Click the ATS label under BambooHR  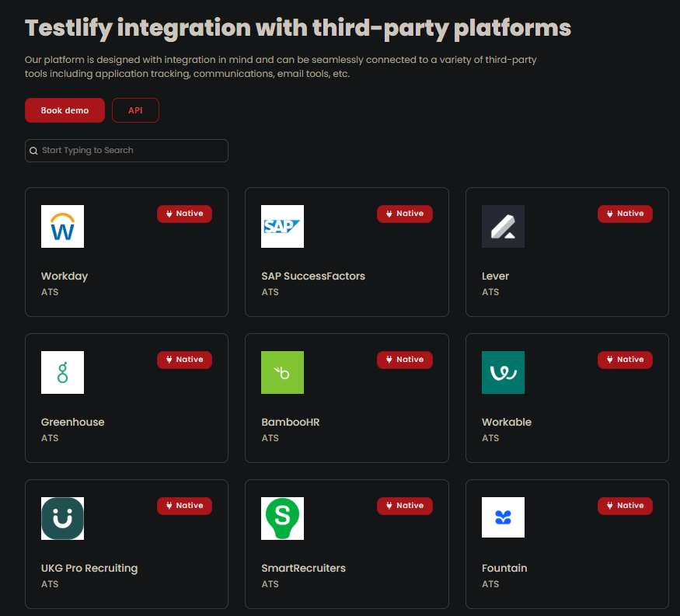(270, 438)
